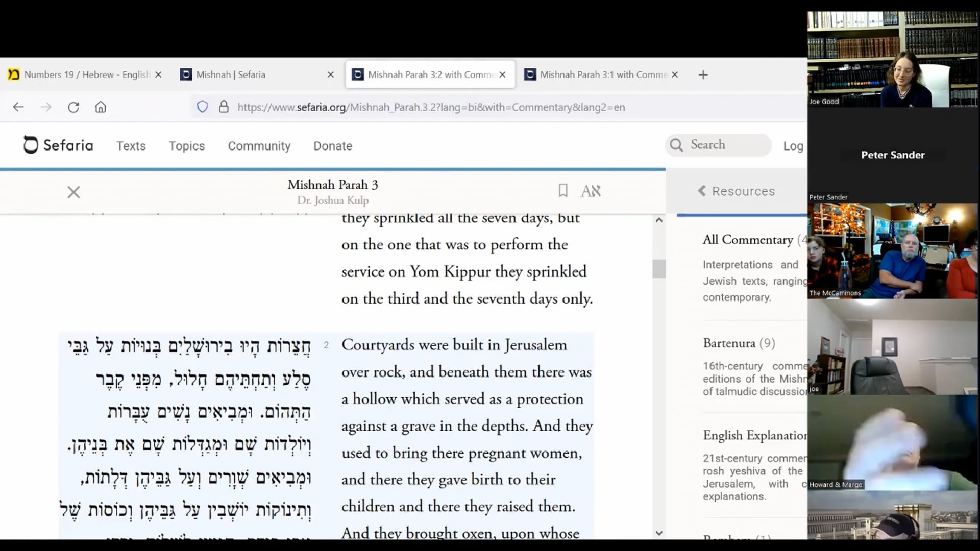Expand All Commentary section
The width and height of the screenshot is (980, 551).
click(x=748, y=240)
